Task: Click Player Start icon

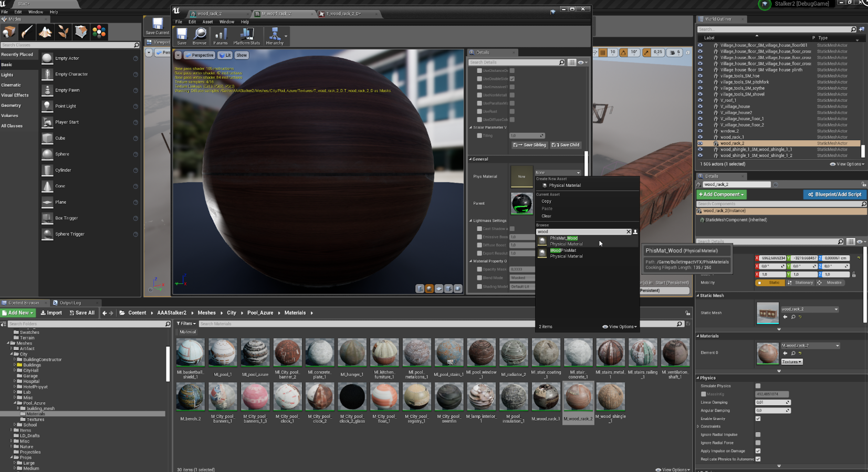Action: click(47, 122)
